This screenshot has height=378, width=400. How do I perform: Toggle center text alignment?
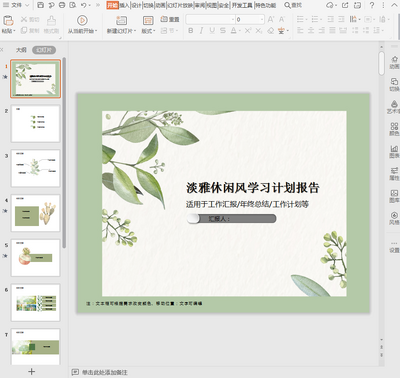point(311,31)
